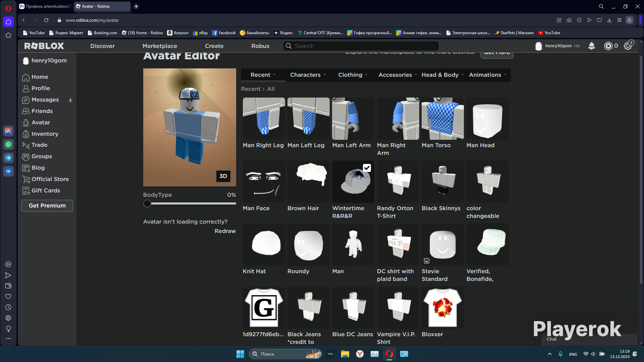Open Official Store from the sidebar

pos(45,179)
